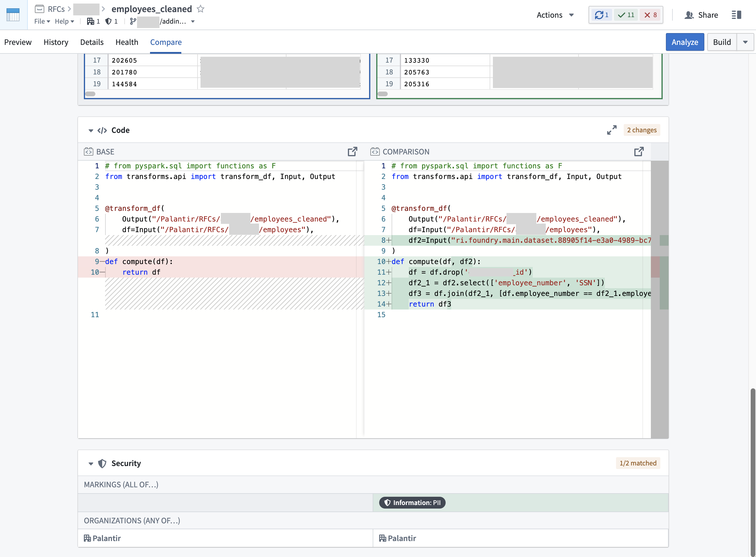Open the Help menu
756x557 pixels.
[64, 21]
